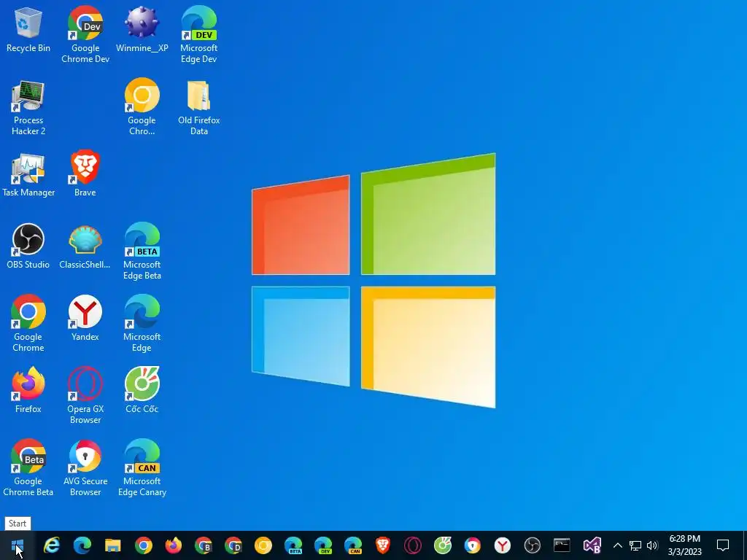
Task: Open the volume control tray icon
Action: coord(652,545)
